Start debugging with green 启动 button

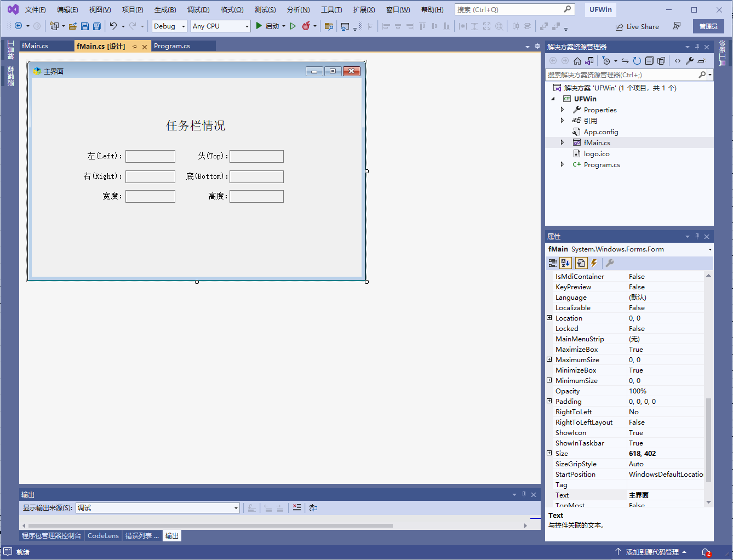click(x=267, y=26)
